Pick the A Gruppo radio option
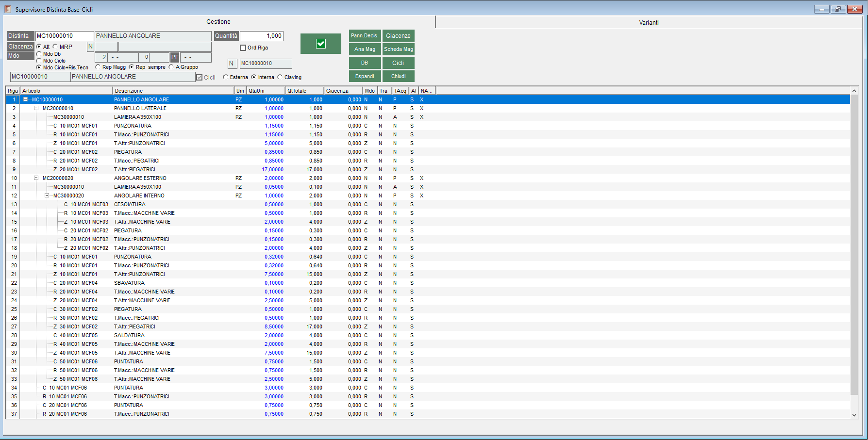 click(171, 67)
